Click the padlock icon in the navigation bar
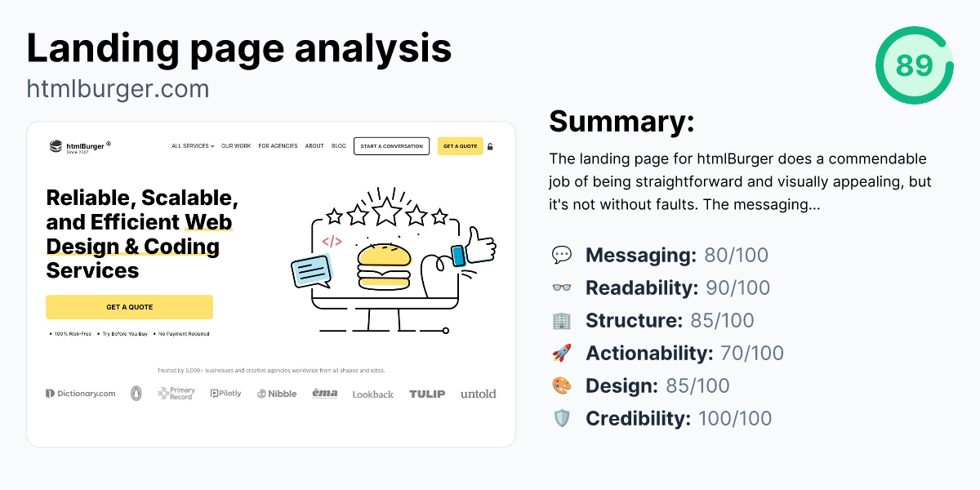 (490, 146)
